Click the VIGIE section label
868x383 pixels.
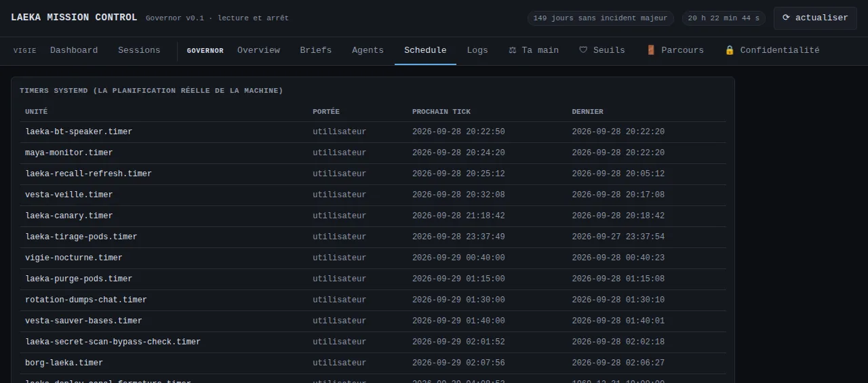click(x=24, y=51)
